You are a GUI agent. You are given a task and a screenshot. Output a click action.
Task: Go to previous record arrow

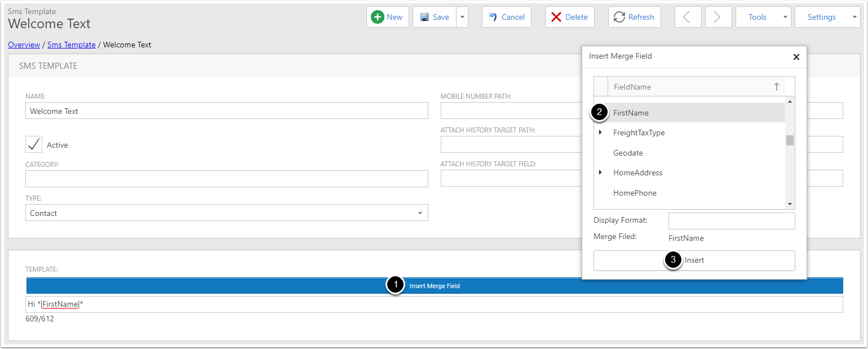[x=688, y=17]
